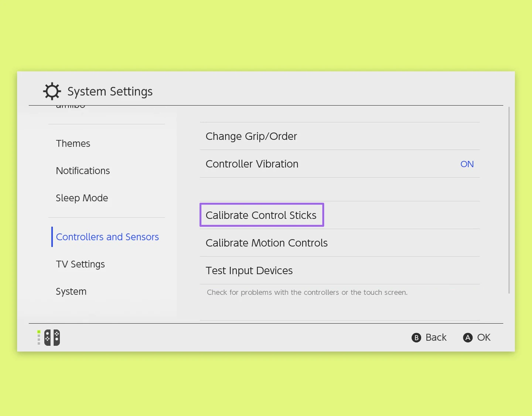Open Change Grip/Order option
This screenshot has height=416, width=532.
340,136
